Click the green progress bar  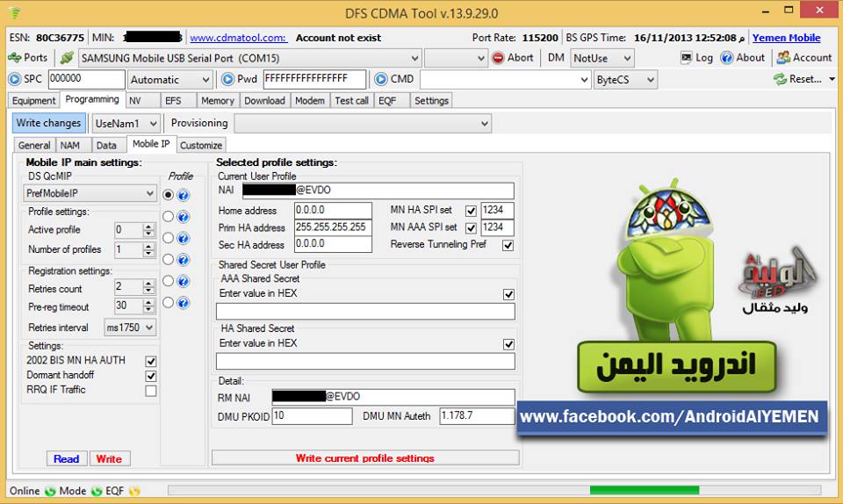click(x=644, y=490)
